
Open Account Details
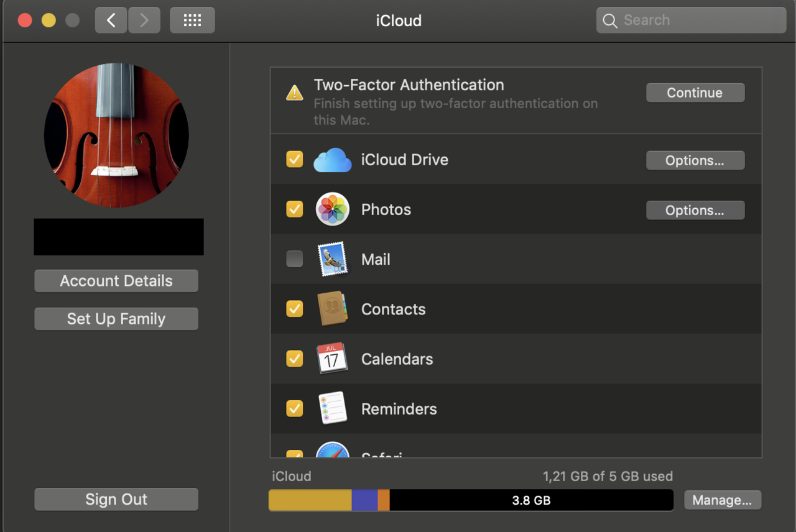pos(116,281)
